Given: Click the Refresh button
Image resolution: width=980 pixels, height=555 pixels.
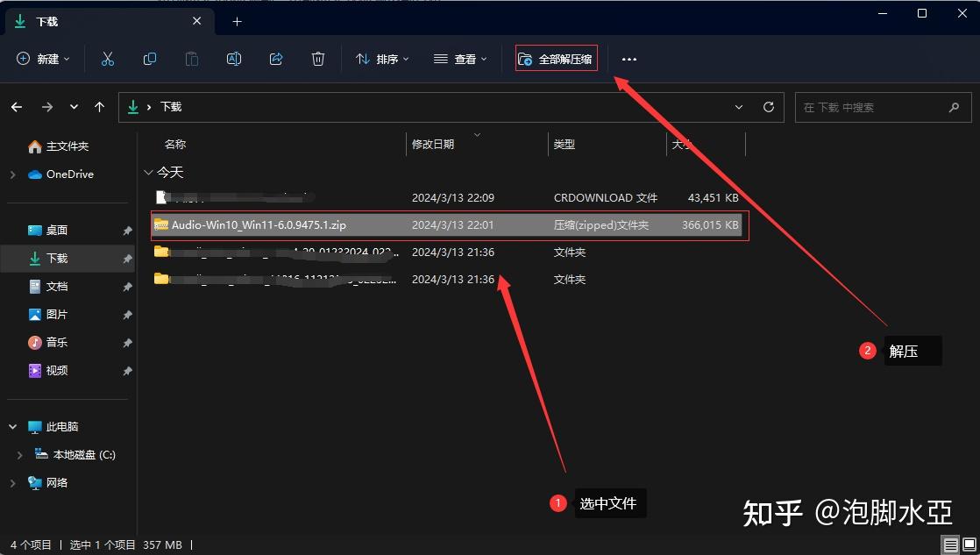Looking at the screenshot, I should (769, 107).
